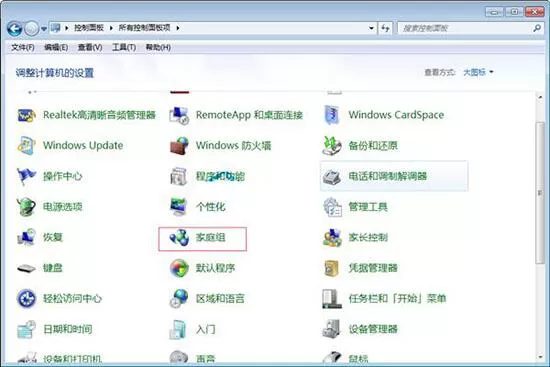Open the 键盘 icon
The height and width of the screenshot is (367, 550).
click(x=26, y=268)
